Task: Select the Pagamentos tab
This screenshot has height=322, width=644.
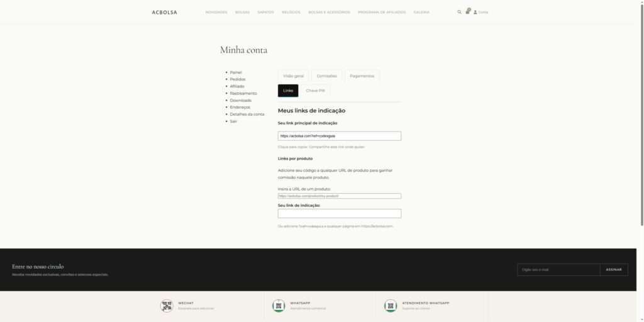Action: click(362, 76)
